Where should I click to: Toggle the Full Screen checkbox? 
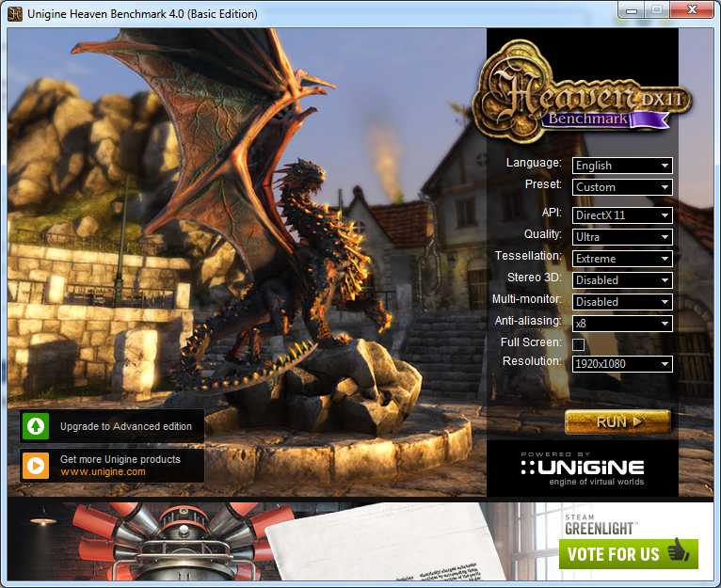(x=579, y=344)
